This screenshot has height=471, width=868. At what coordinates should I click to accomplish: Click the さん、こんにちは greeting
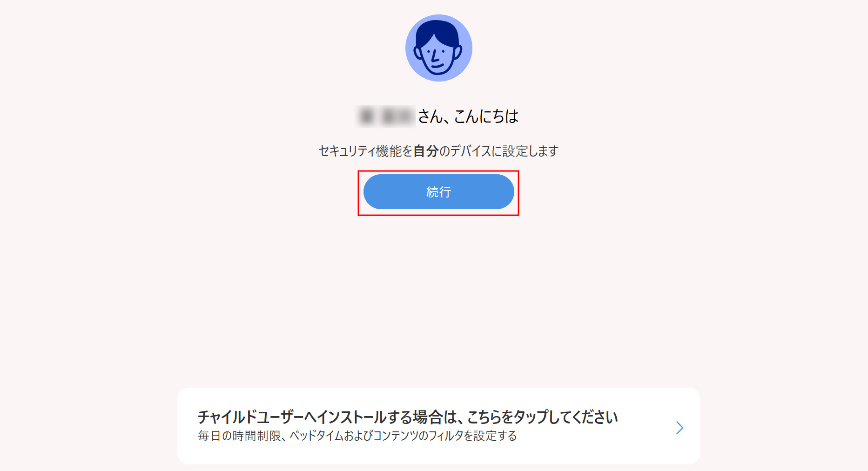click(468, 116)
